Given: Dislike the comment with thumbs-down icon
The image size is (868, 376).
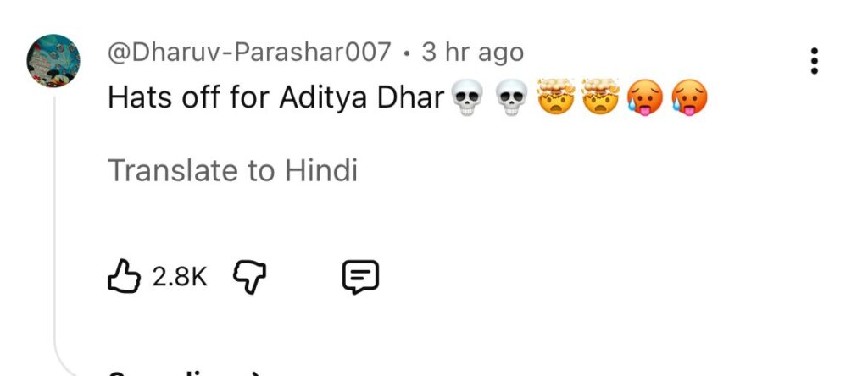Looking at the screenshot, I should 250,277.
